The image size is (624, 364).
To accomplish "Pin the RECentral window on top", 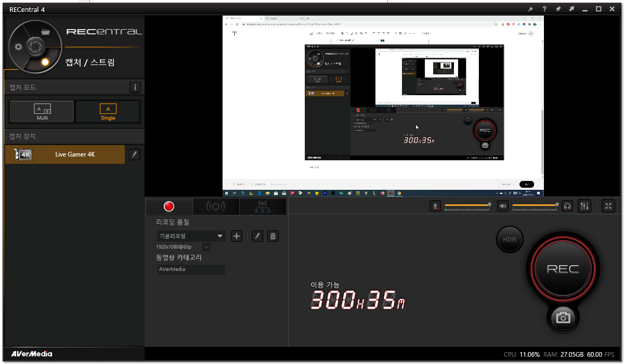I will coord(558,9).
